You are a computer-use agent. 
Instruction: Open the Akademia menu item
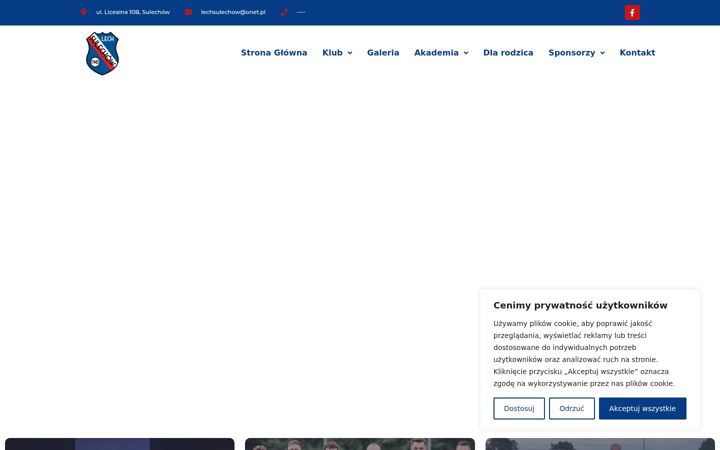click(436, 53)
